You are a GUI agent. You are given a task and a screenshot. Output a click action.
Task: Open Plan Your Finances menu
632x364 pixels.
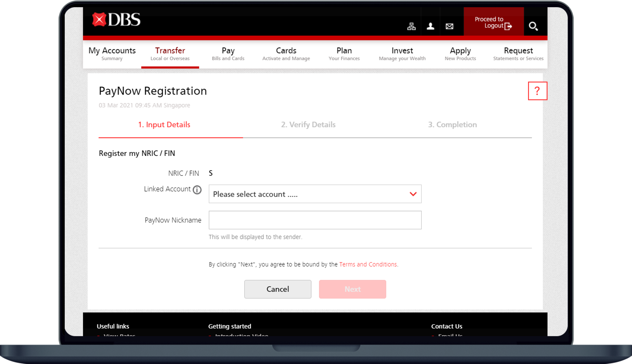[344, 54]
